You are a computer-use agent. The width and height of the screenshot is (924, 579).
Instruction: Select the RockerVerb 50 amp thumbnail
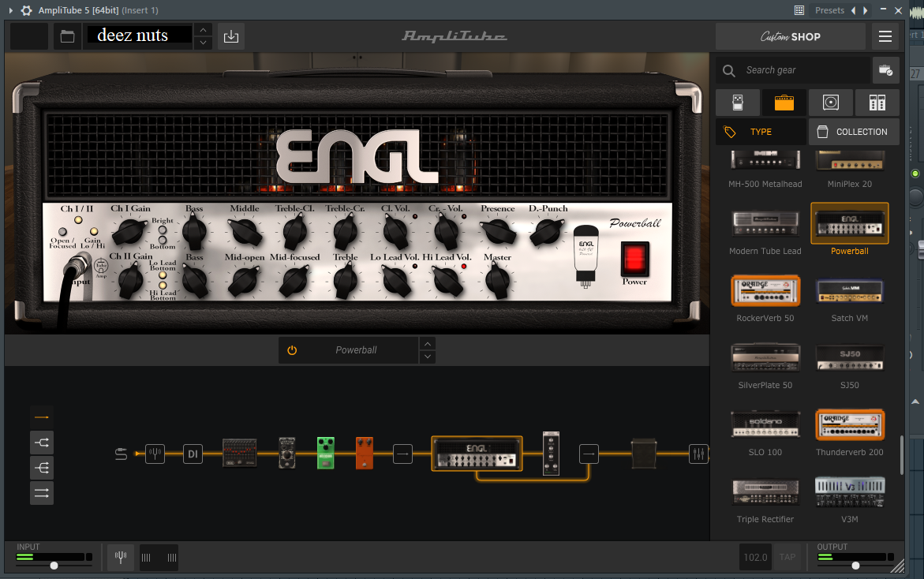[765, 291]
